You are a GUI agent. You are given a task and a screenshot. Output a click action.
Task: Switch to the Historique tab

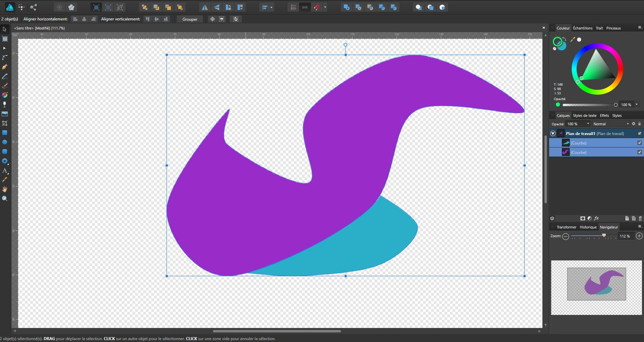pos(588,227)
